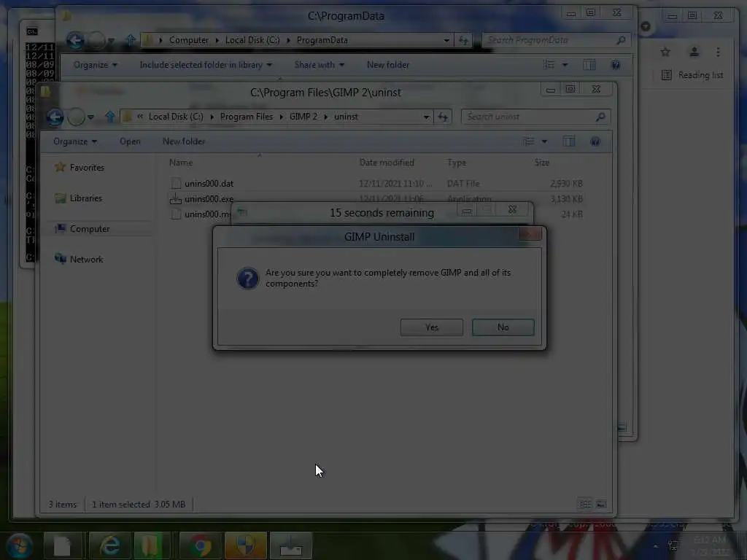The height and width of the screenshot is (560, 747).
Task: Select Computer in navigation pane
Action: pyautogui.click(x=82, y=228)
